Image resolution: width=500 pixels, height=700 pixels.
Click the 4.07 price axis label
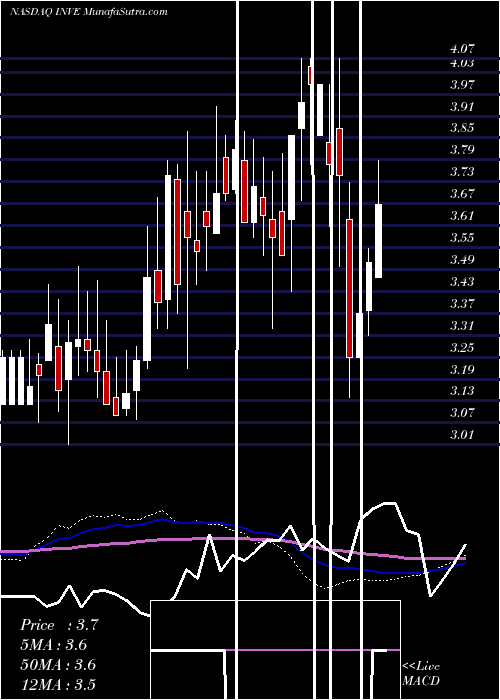click(463, 49)
